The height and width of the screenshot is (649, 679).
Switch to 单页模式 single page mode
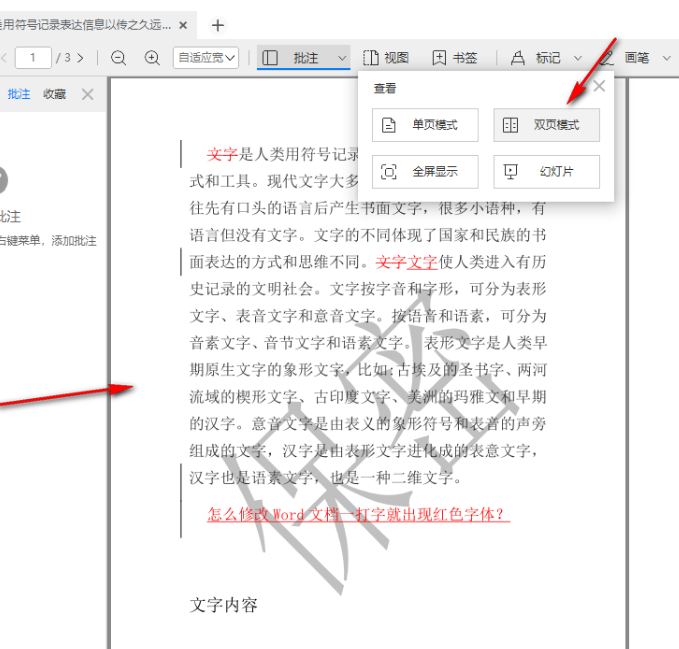[x=425, y=125]
